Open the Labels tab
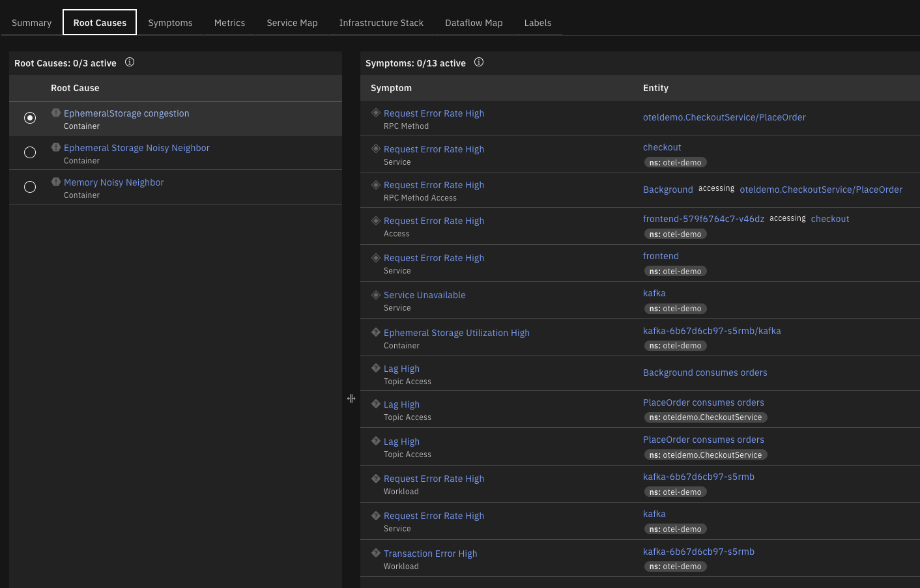 click(x=538, y=23)
